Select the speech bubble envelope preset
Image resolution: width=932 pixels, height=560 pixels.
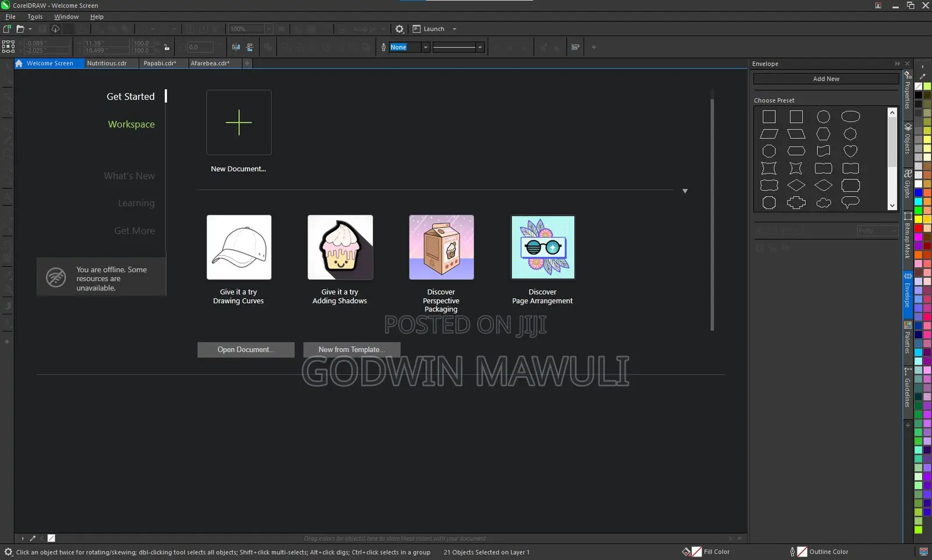[850, 203]
